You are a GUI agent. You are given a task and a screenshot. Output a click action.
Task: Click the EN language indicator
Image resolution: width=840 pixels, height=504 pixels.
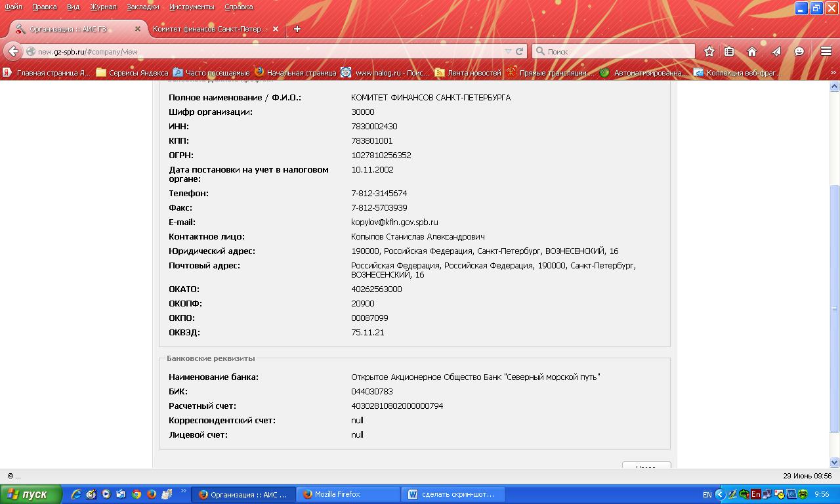click(x=707, y=494)
